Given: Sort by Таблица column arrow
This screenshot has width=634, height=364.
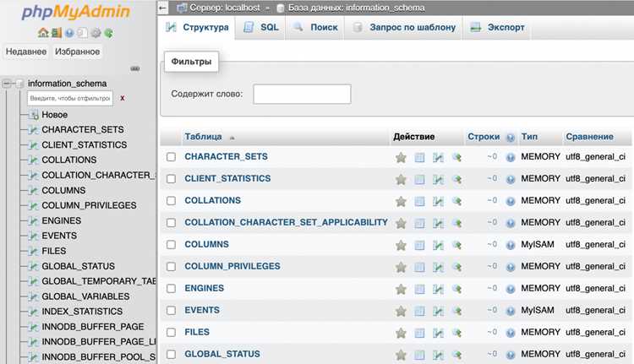Looking at the screenshot, I should pyautogui.click(x=232, y=138).
